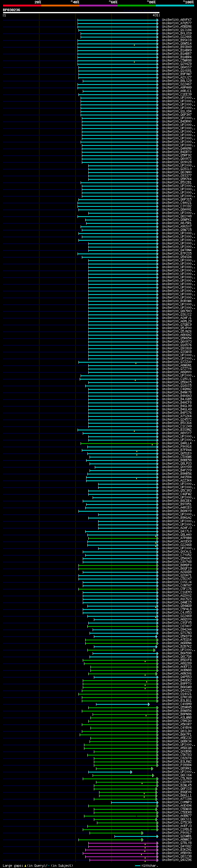Click the UniRef100_A7P8B8 entry

point(177,538)
